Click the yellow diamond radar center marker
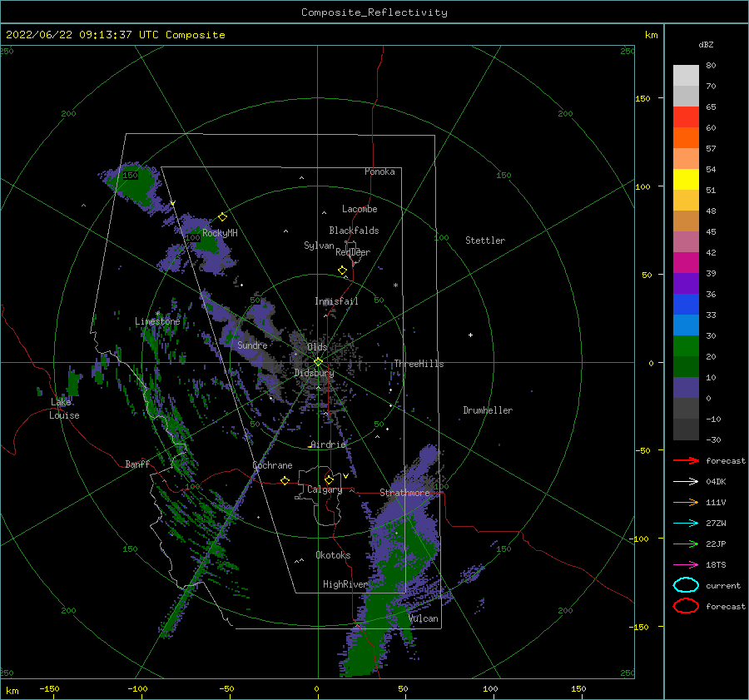The height and width of the screenshot is (700, 749). (x=318, y=362)
